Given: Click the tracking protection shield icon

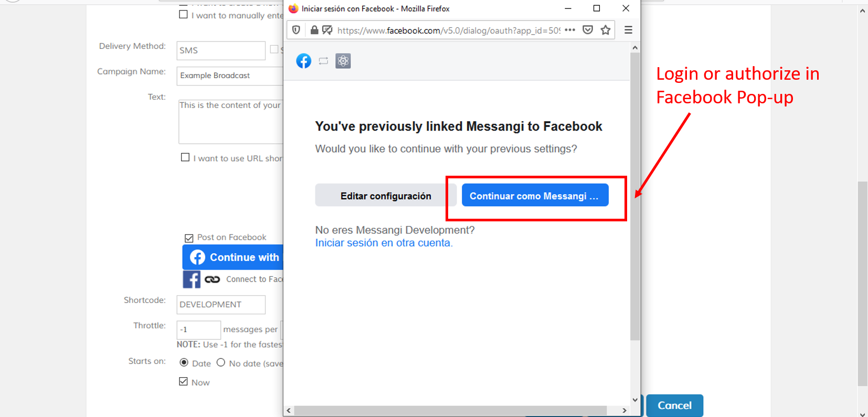Looking at the screenshot, I should tap(296, 30).
